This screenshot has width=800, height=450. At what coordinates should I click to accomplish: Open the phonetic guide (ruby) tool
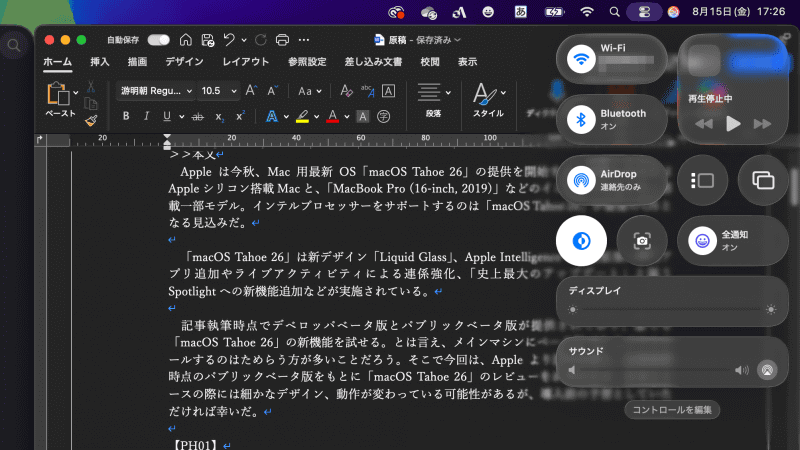[367, 91]
